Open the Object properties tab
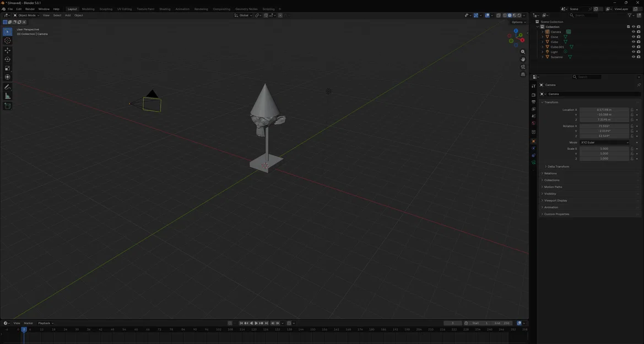644x344 pixels. 533,141
